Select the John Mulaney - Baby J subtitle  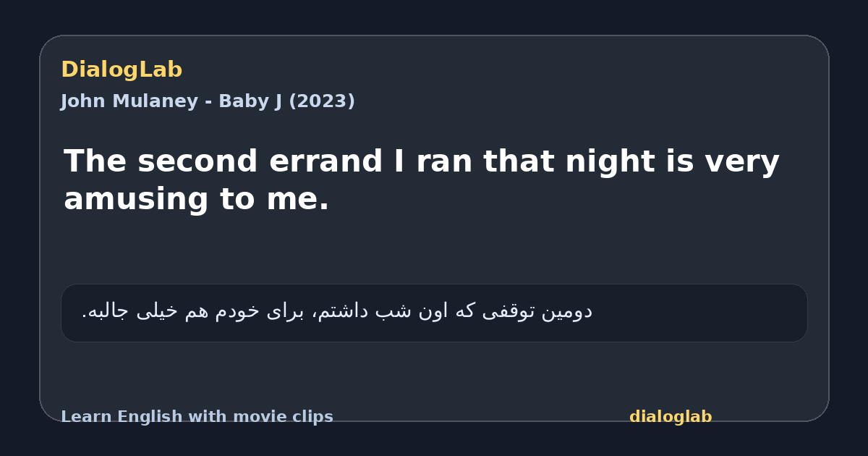click(208, 101)
